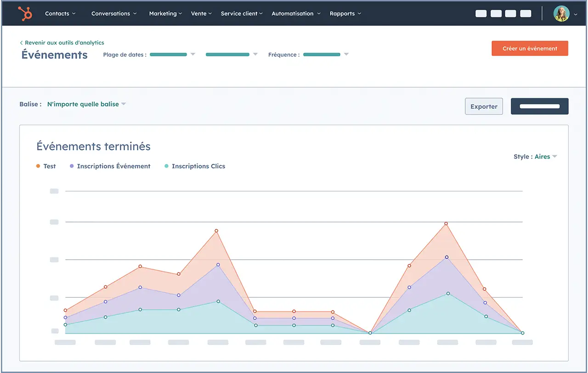The image size is (588, 373).
Task: Open the user avatar account menu
Action: pos(561,14)
